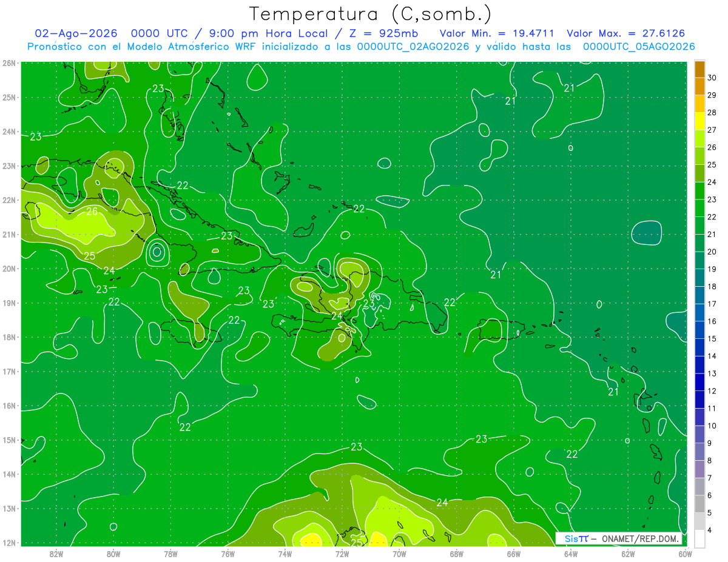Screen dimensions: 728x562
Task: Select "Valor Max. = 27.6126" in the header
Action: [x=625, y=33]
